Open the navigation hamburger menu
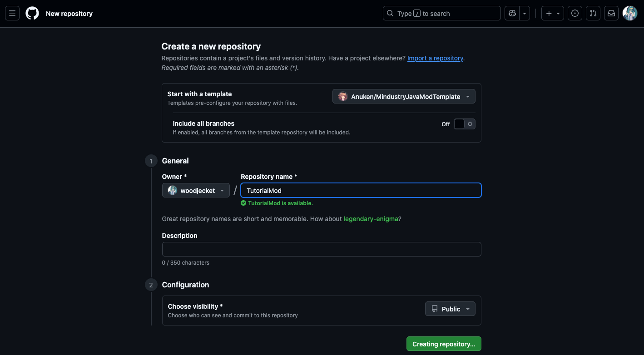Image resolution: width=644 pixels, height=355 pixels. tap(12, 13)
